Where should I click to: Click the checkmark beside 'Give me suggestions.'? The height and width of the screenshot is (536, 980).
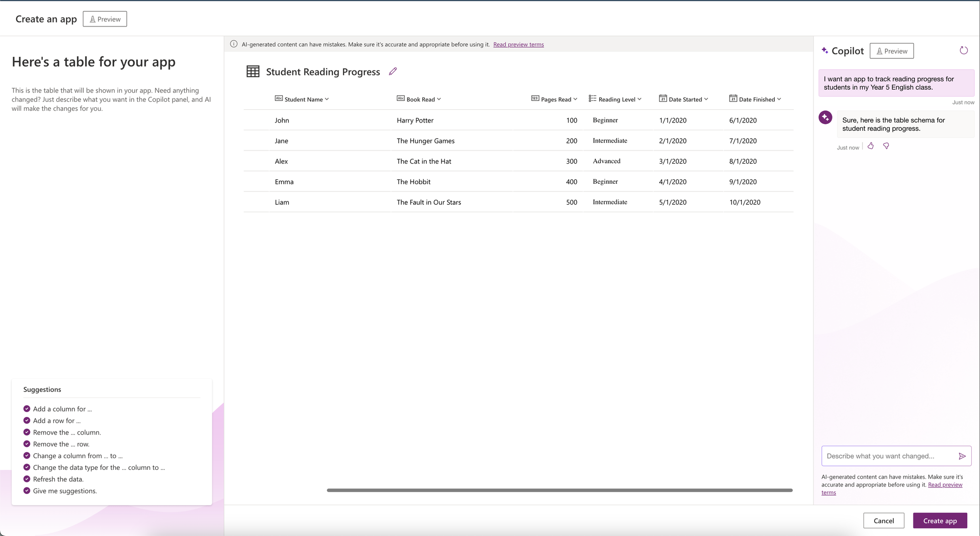coord(27,491)
